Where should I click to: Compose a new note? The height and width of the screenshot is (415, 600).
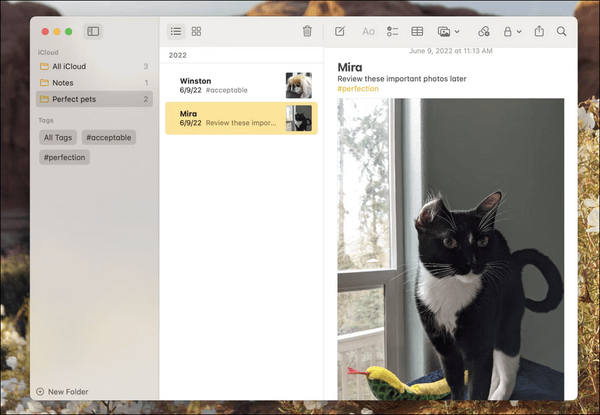click(340, 31)
